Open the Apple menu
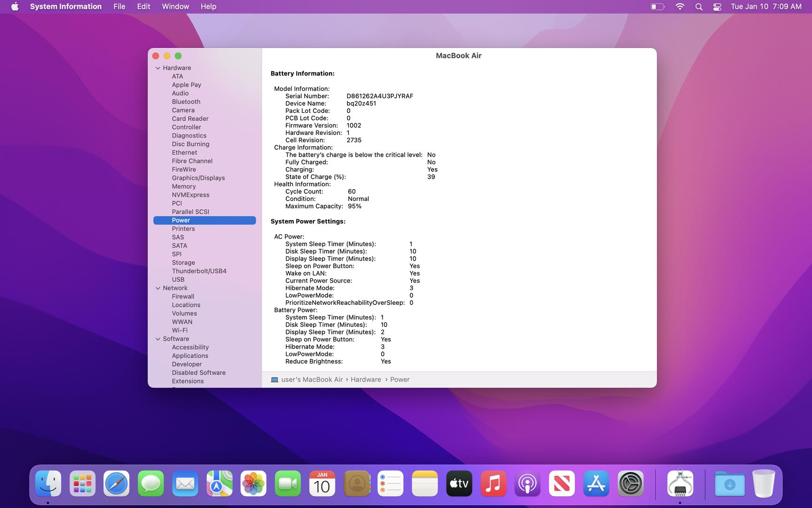The width and height of the screenshot is (812, 508). click(15, 7)
